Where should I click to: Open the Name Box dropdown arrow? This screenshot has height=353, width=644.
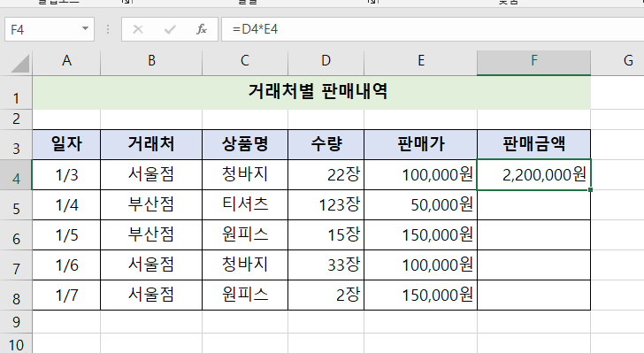(85, 29)
